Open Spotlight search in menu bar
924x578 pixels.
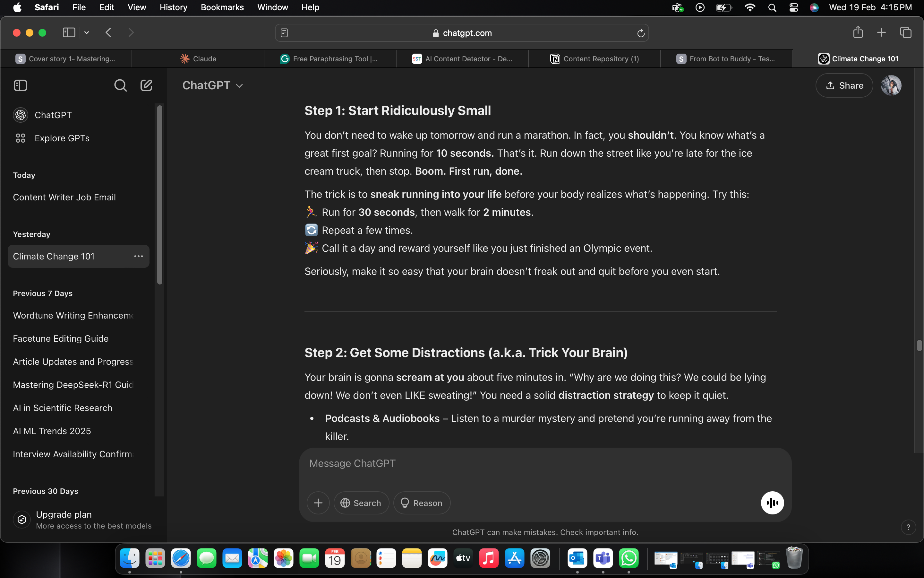(772, 7)
